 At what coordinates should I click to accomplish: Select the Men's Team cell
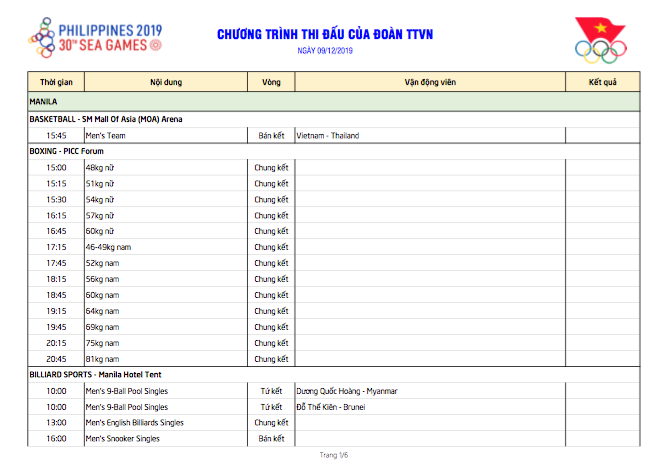coord(166,136)
